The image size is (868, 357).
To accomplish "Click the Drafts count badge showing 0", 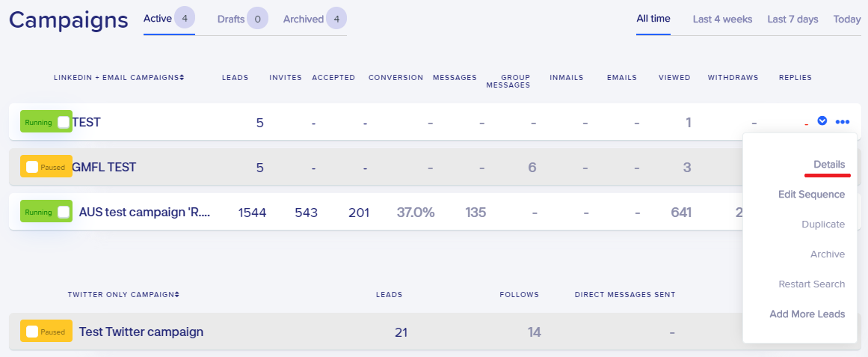I will [x=257, y=18].
